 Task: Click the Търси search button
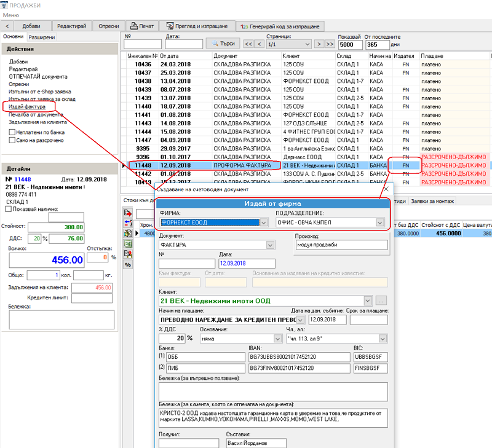223,43
